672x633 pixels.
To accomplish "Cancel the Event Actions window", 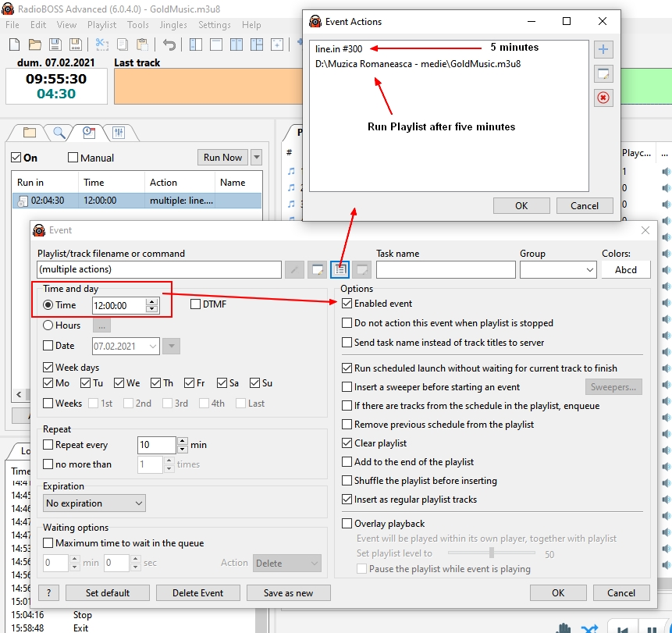I will [585, 206].
